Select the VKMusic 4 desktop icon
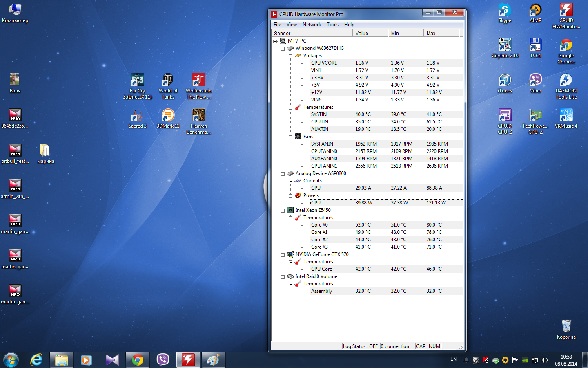This screenshot has width=588, height=368. pyautogui.click(x=566, y=119)
